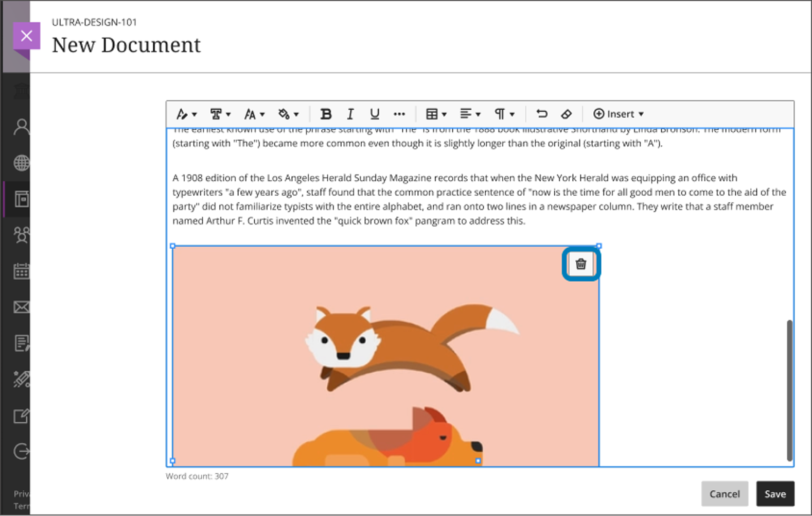Screen dimensions: 812x516
Task: Click the undo arrow icon
Action: tap(541, 114)
